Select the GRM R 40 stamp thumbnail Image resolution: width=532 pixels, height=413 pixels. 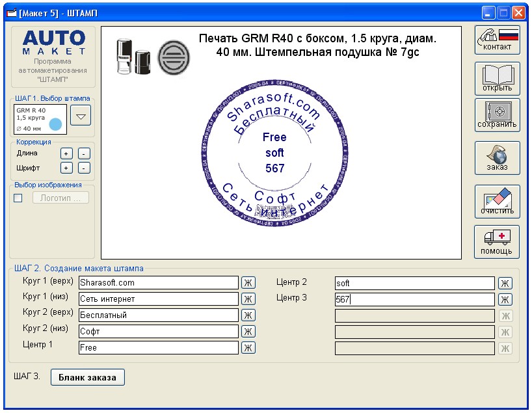click(40, 120)
